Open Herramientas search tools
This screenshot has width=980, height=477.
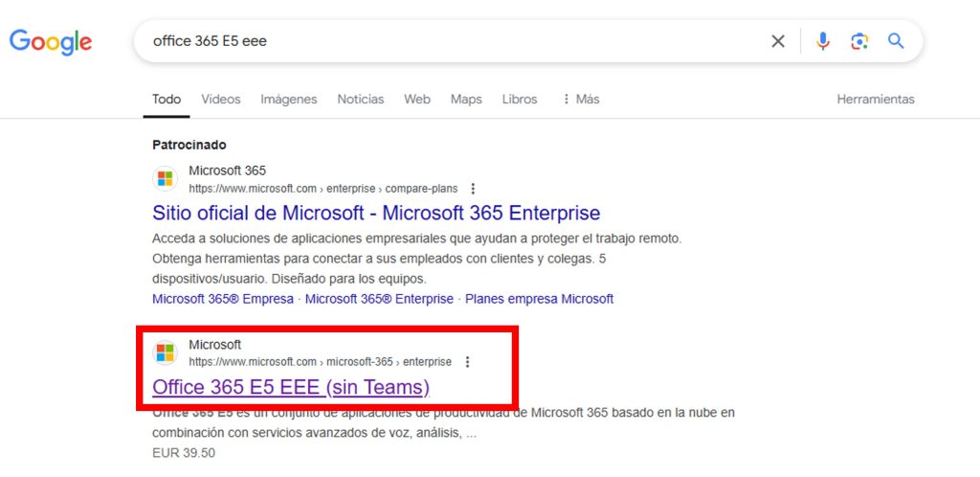(875, 100)
